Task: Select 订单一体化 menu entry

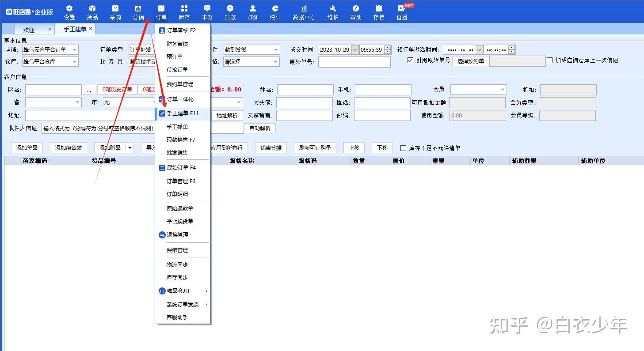Action: click(183, 99)
